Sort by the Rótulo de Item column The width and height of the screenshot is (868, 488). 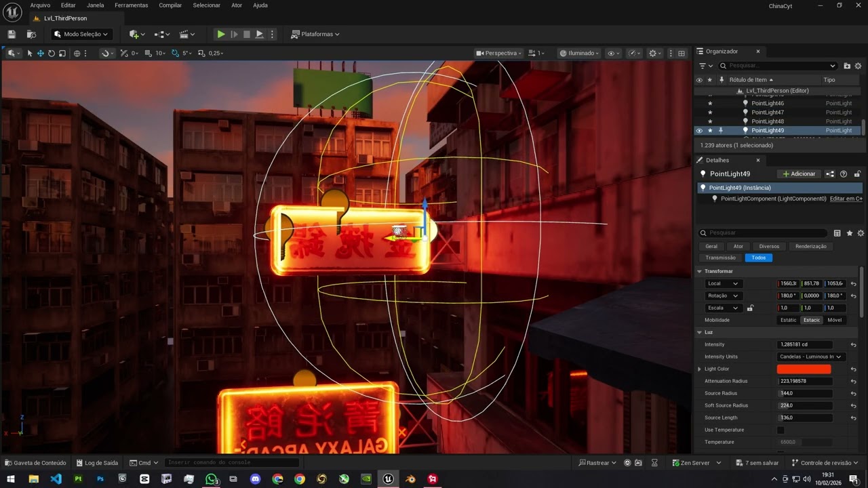[x=751, y=80]
